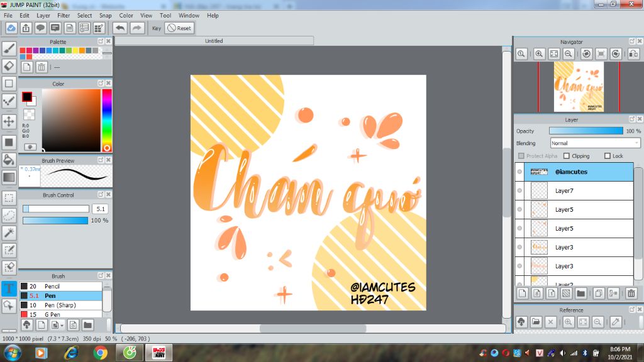Select the Pencil brush

coord(61,286)
